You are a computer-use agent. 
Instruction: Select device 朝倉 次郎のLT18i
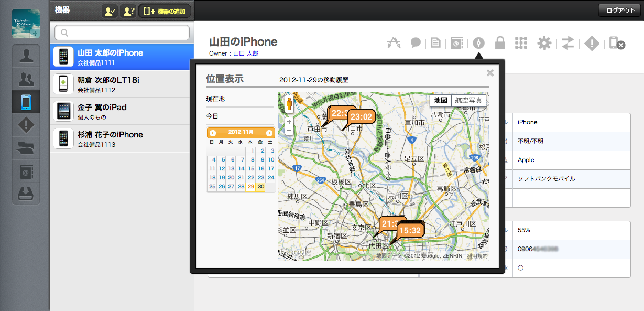pyautogui.click(x=122, y=84)
